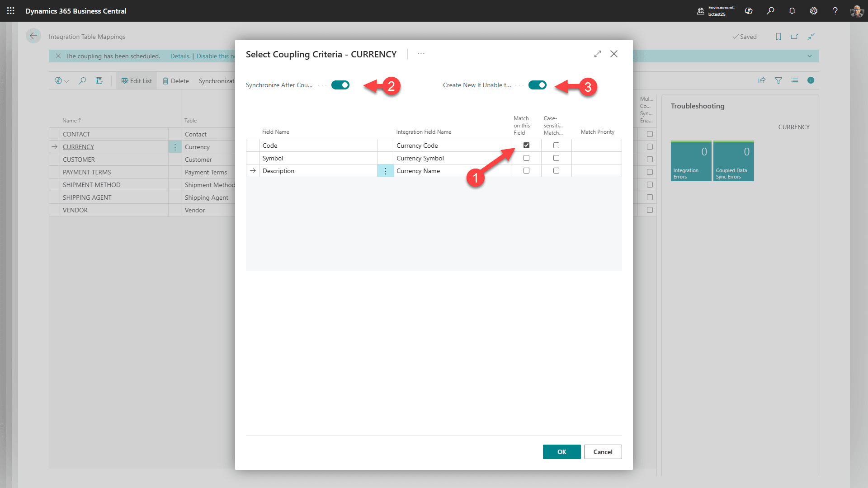Viewport: 868px width, 488px height.
Task: Open the Settings gear menu
Action: (x=814, y=11)
